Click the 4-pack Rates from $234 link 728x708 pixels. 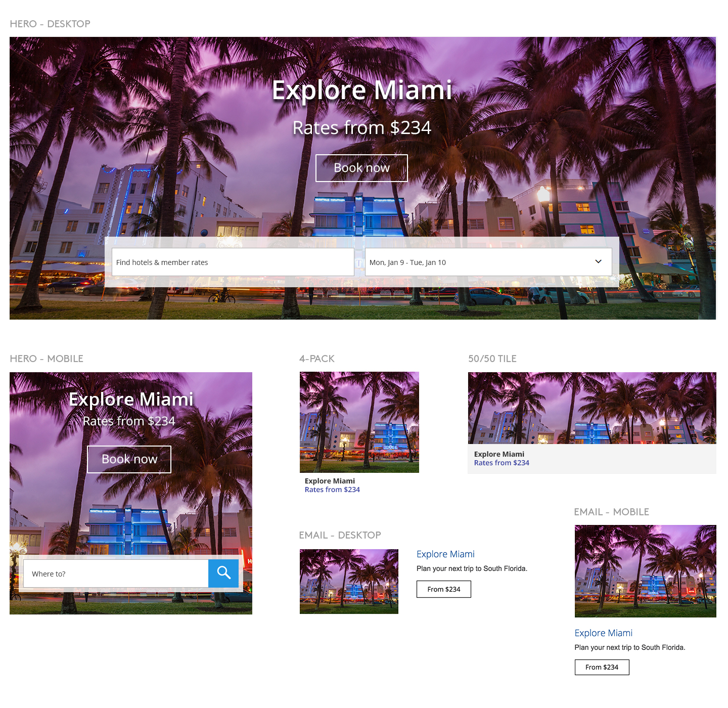click(332, 490)
